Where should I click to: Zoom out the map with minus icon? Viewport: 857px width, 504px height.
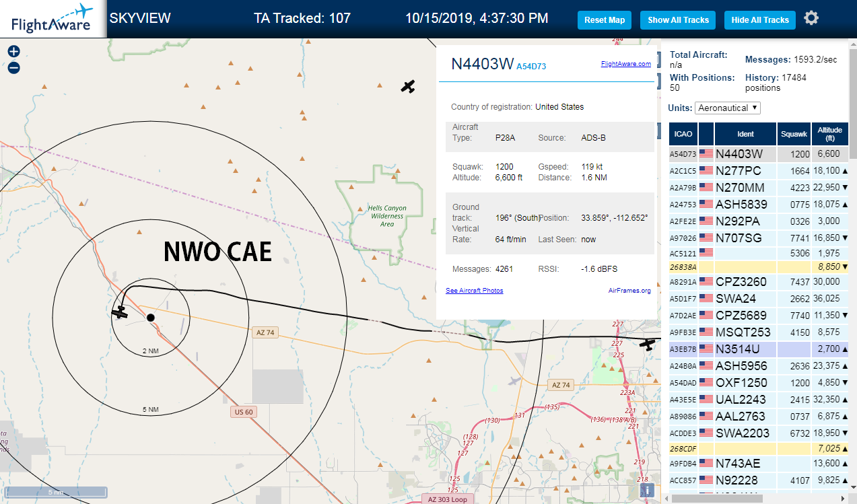tap(13, 68)
